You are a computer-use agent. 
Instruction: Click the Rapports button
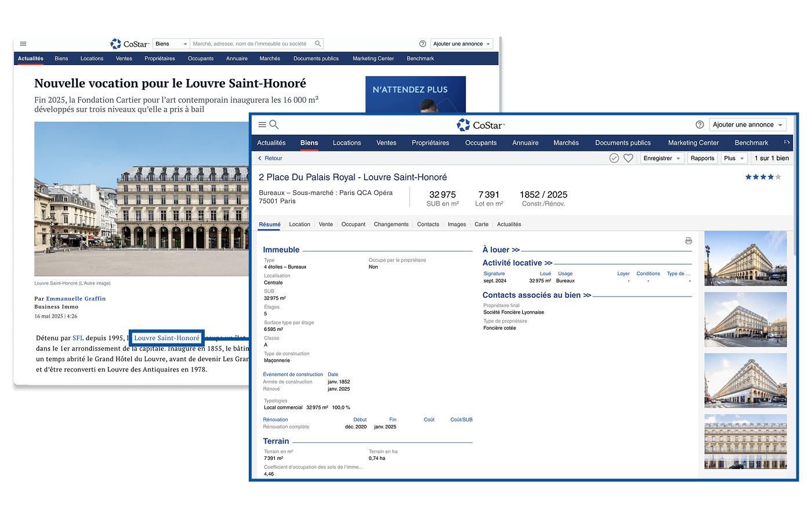[x=702, y=158]
